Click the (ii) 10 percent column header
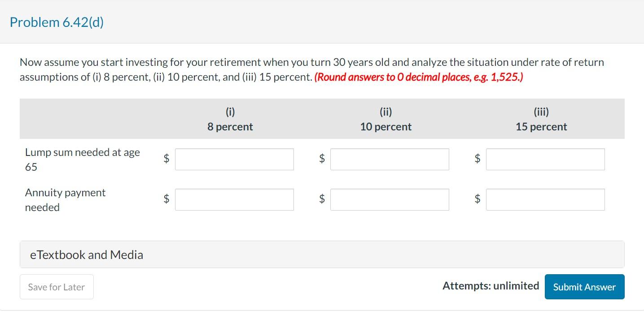 [x=385, y=119]
